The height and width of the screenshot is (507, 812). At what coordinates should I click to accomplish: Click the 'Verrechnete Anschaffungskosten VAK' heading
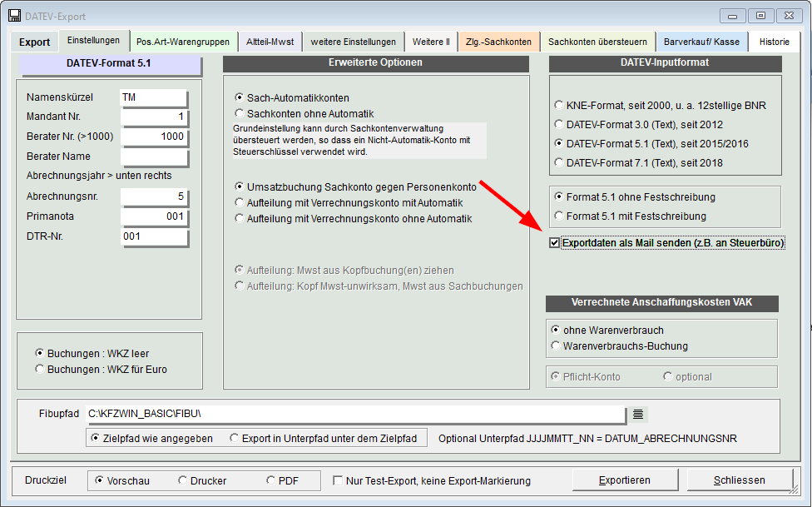tap(661, 303)
